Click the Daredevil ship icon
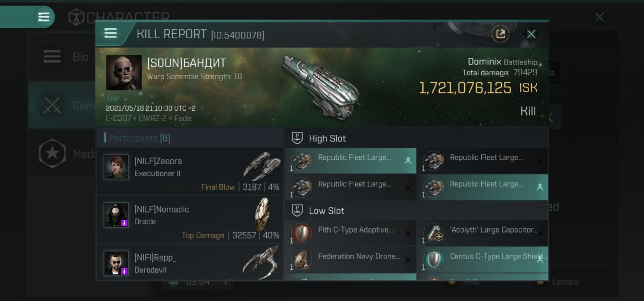The image size is (644, 301). pos(262,262)
